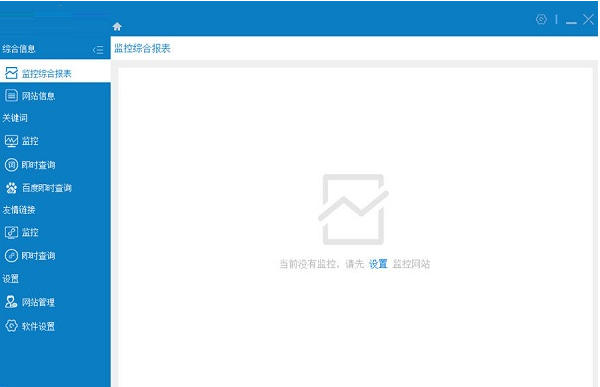Click the 即时查询 icon under 关键词
The image size is (600, 387).
[x=11, y=165]
